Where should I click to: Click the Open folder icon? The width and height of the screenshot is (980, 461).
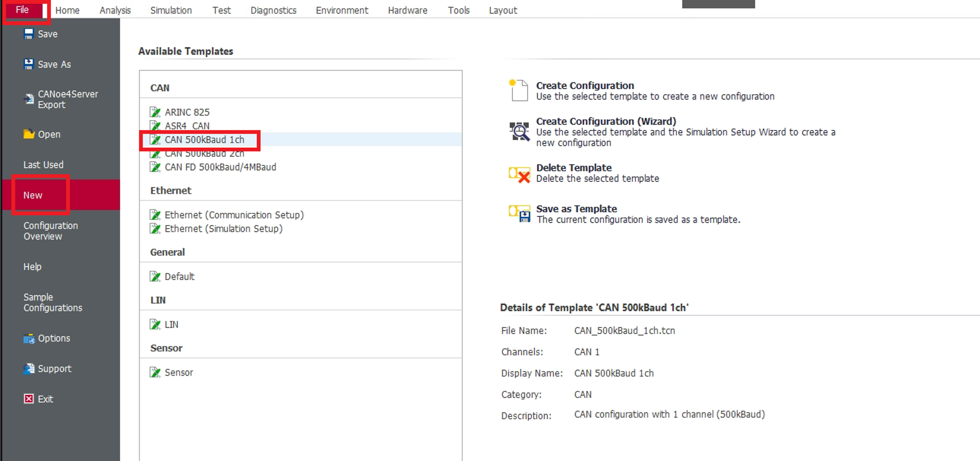pos(29,134)
